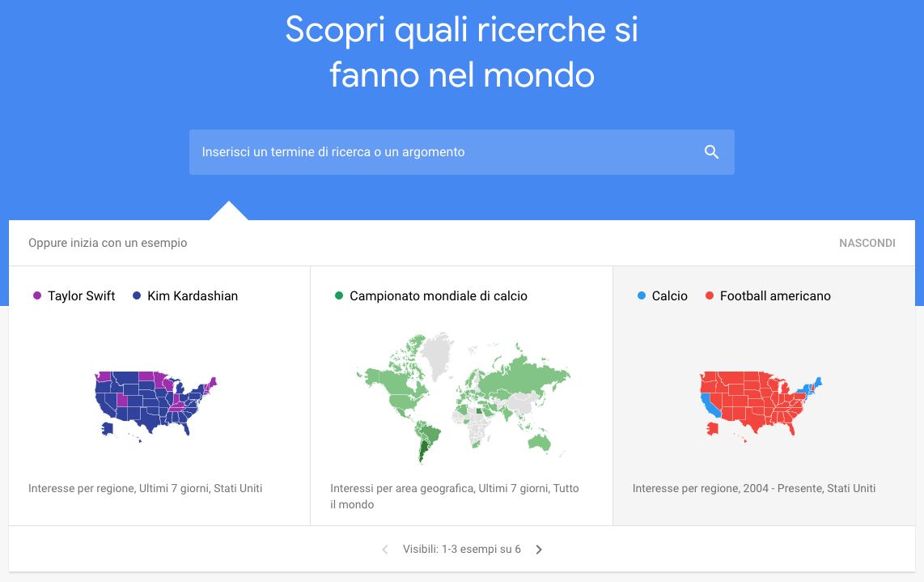This screenshot has width=924, height=582.
Task: Click NASCONDI to hide examples
Action: point(867,243)
